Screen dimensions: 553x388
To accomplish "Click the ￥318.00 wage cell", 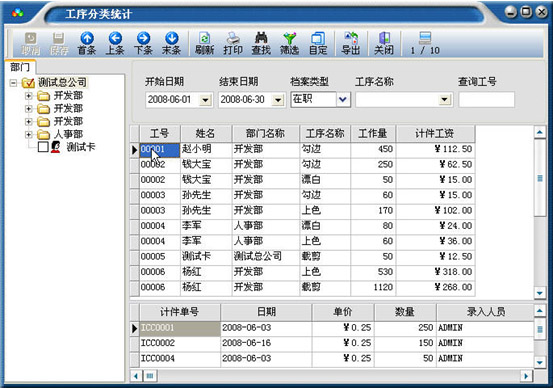I will pyautogui.click(x=435, y=272).
